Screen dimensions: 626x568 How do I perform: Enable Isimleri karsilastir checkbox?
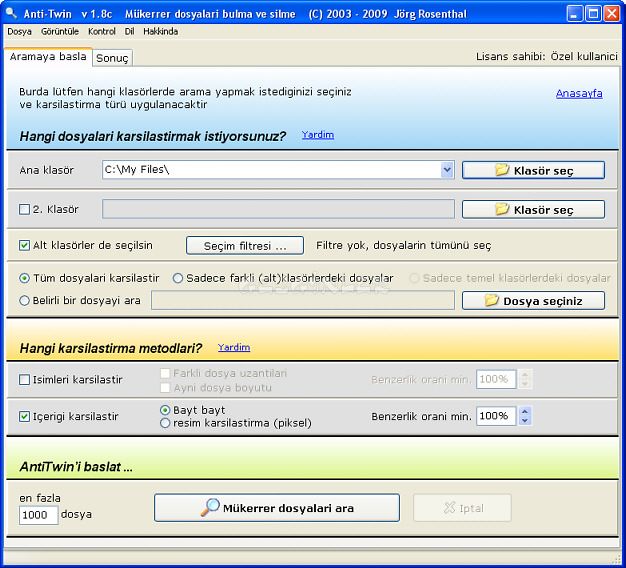point(24,379)
